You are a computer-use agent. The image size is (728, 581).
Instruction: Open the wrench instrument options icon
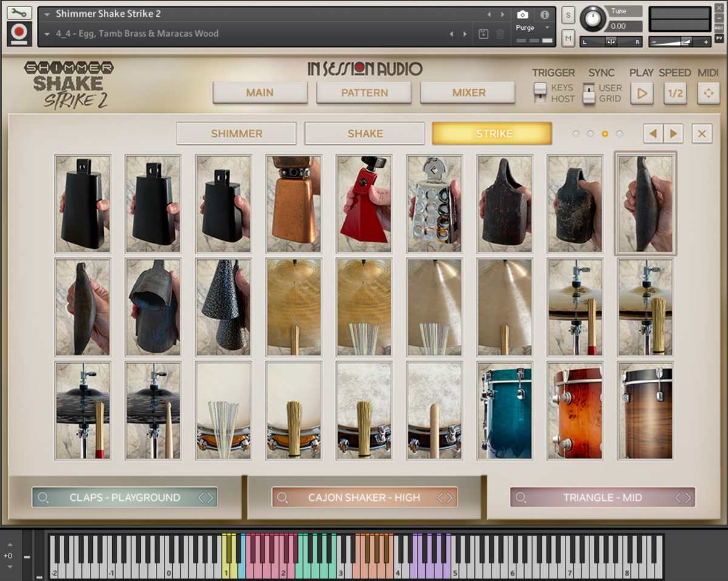[19, 13]
